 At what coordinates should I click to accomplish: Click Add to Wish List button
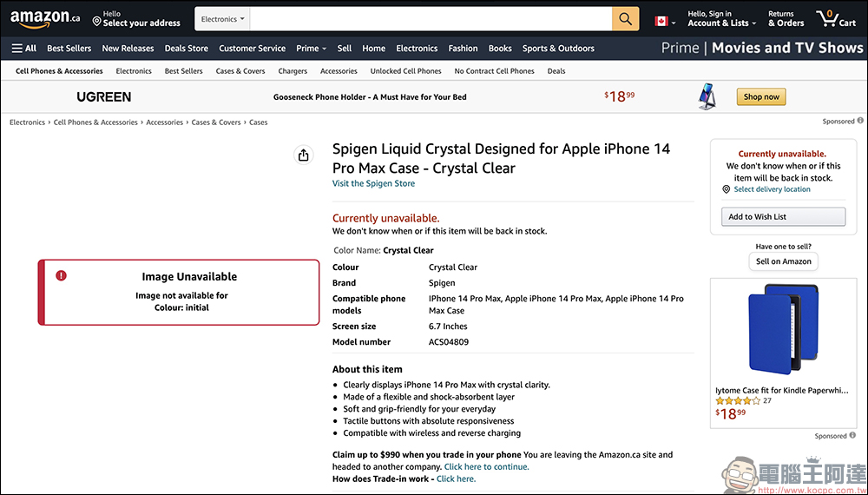pos(783,216)
